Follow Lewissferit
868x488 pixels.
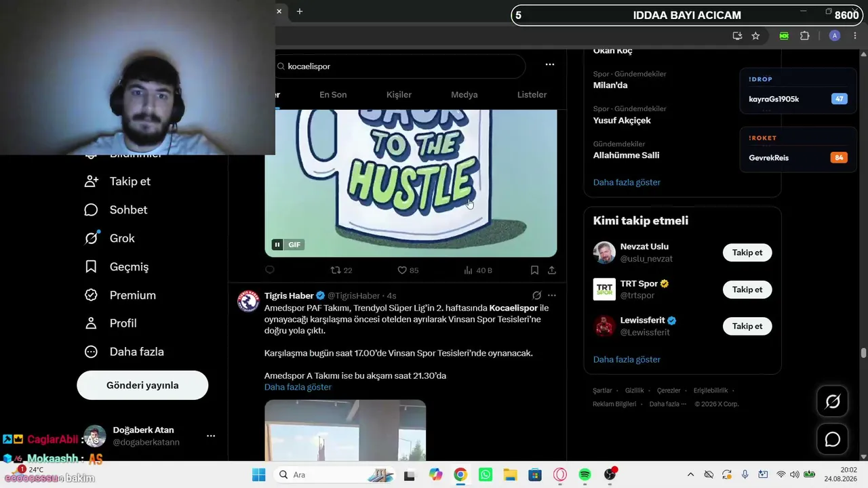(747, 326)
